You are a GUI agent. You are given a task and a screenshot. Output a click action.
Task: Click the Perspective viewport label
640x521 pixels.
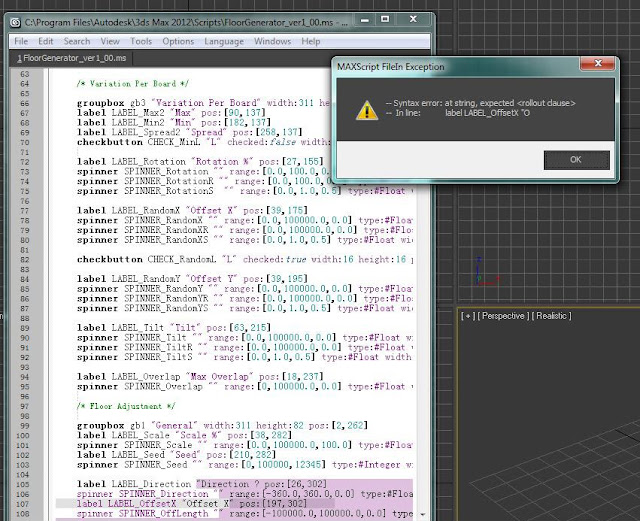pos(503,316)
